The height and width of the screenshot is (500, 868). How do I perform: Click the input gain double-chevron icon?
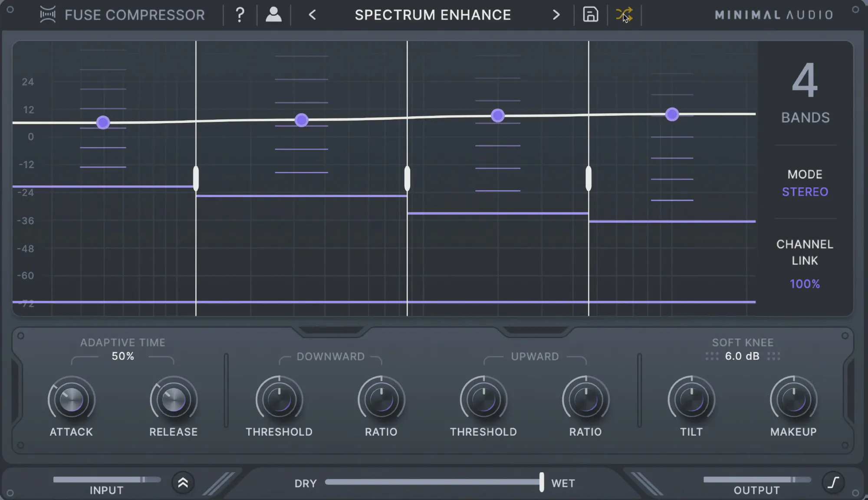(x=183, y=483)
